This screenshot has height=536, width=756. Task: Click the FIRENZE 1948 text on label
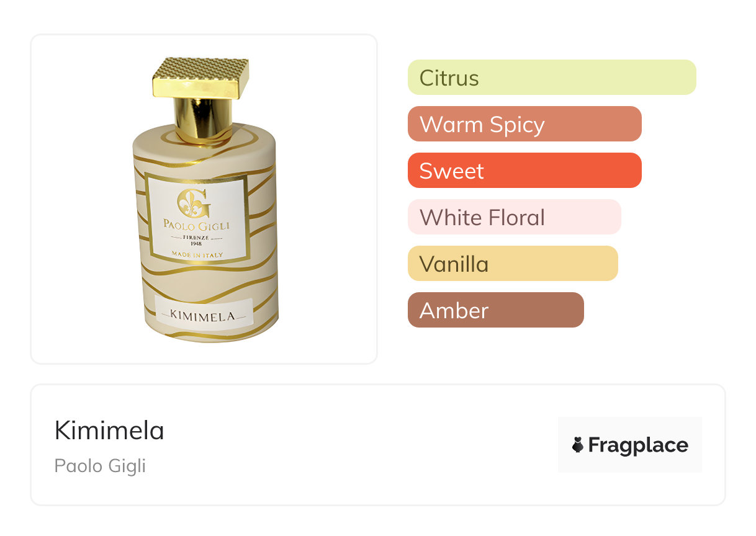[x=197, y=240]
